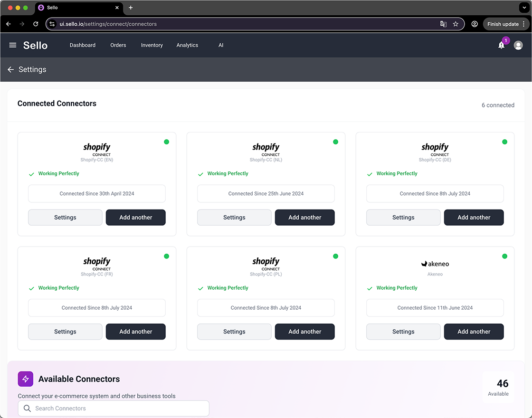Open the Analytics section
Viewport: 532px width, 418px height.
tap(187, 45)
